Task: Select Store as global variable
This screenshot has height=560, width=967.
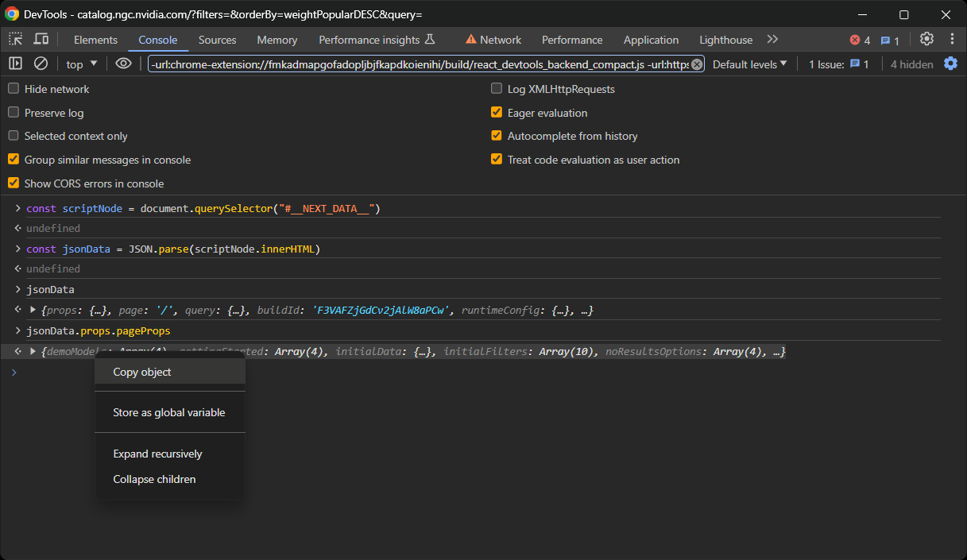Action: pos(168,411)
